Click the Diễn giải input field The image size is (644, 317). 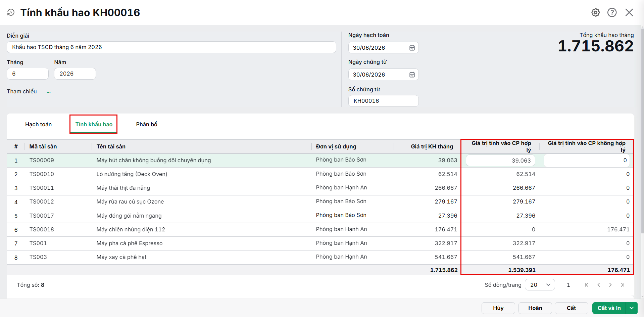[x=171, y=47]
